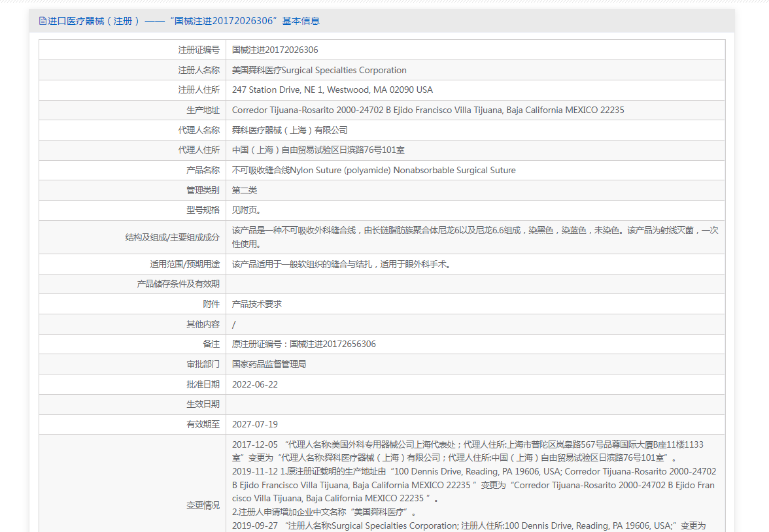Screen dimensions: 769x532
Task: Click the document icon in the header
Action: 43,21
